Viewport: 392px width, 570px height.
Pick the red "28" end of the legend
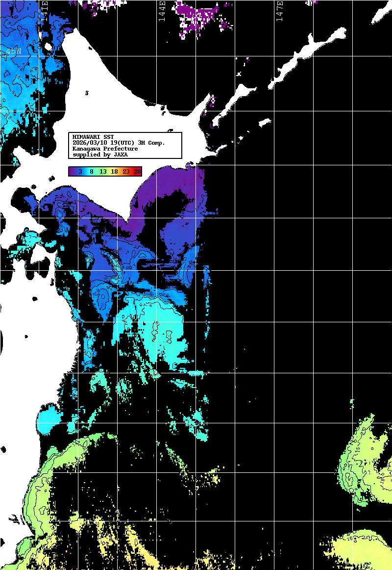click(x=137, y=172)
